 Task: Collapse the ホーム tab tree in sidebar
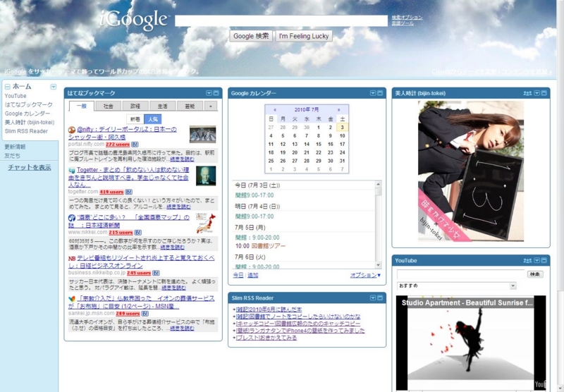tap(7, 87)
